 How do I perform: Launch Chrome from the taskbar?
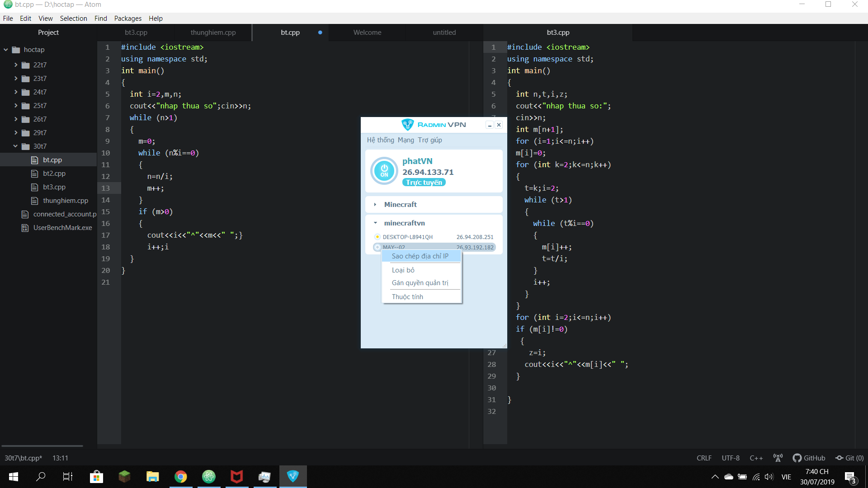[x=180, y=476]
